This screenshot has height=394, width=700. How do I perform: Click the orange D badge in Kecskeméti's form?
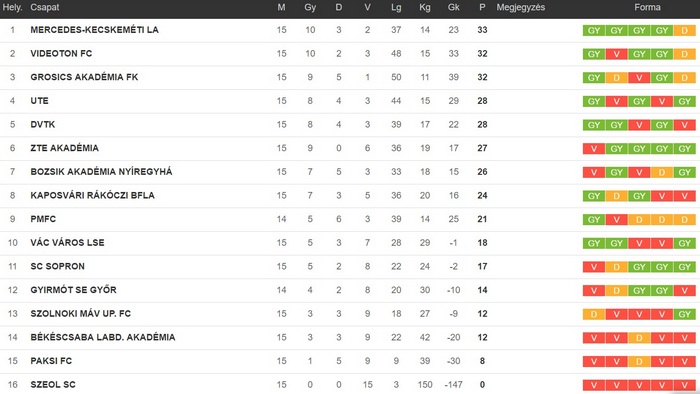pos(684,30)
